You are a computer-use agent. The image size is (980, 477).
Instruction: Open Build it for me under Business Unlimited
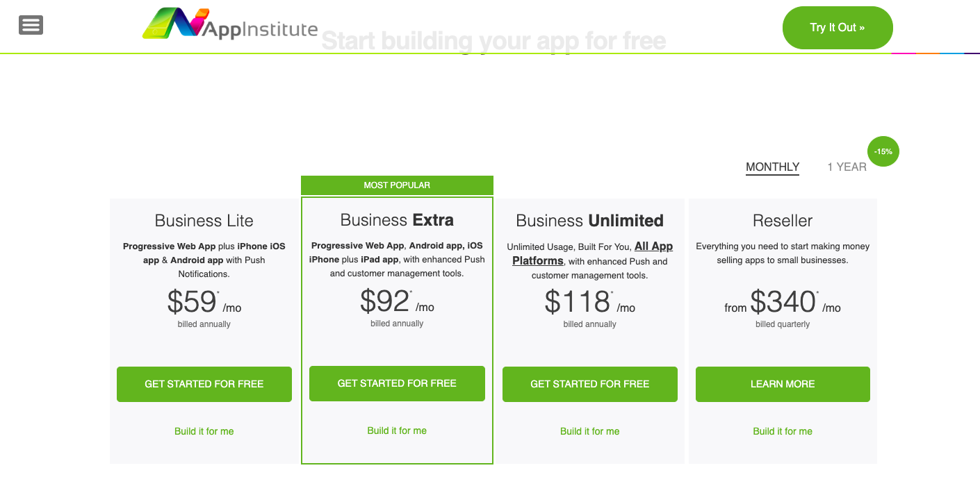590,431
